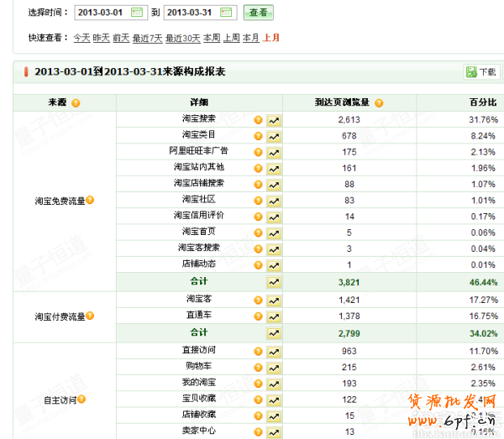The width and height of the screenshot is (504, 439).
Task: Open trend chart for 阿里旺旺非广告
Action: (x=274, y=152)
